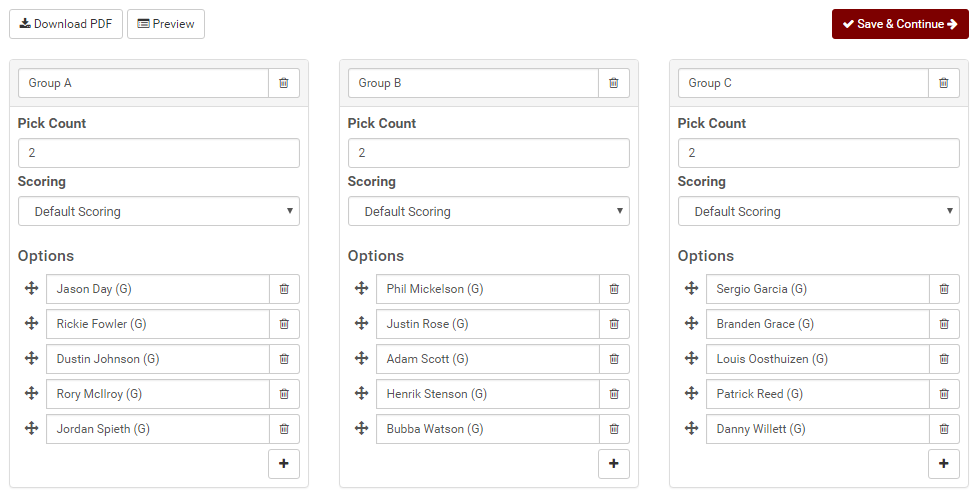Click the Group A Pick Count field
This screenshot has height=497, width=978.
(158, 153)
